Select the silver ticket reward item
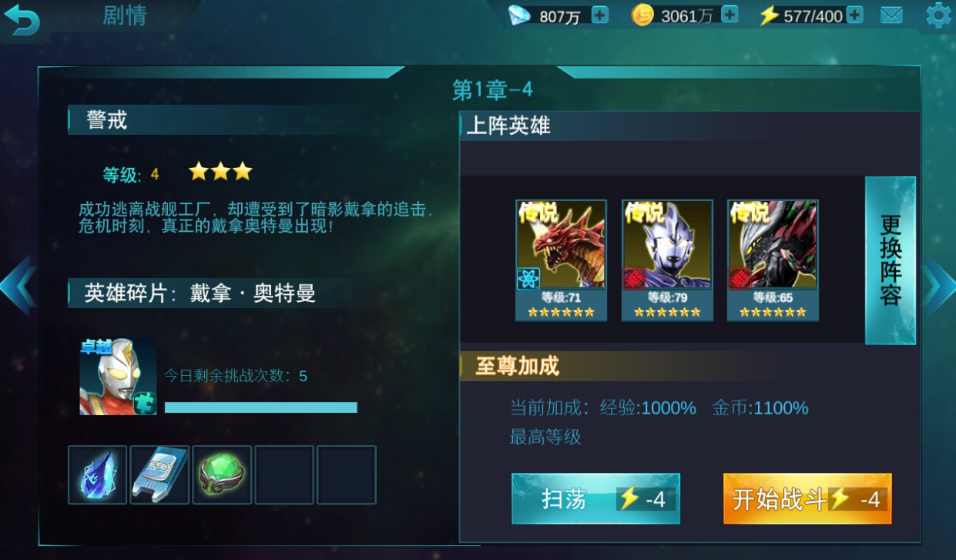The width and height of the screenshot is (956, 560). coord(159,475)
